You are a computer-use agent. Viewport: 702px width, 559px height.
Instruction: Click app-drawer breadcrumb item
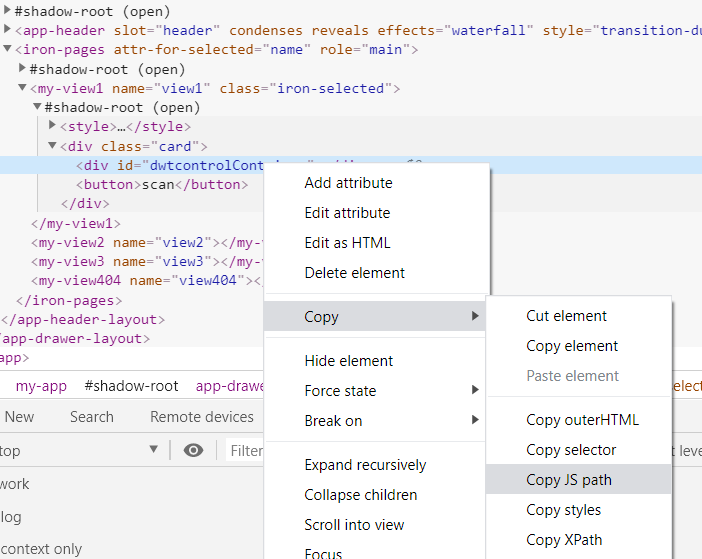[230, 386]
